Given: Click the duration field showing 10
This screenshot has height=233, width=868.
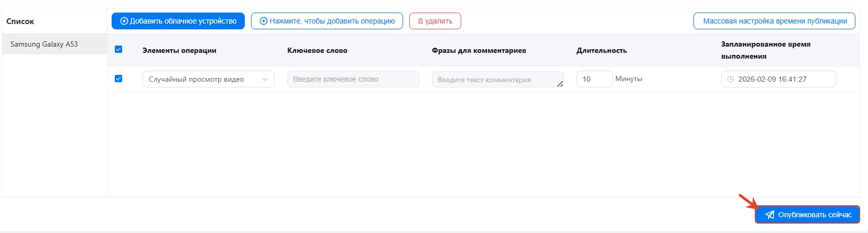Looking at the screenshot, I should 594,79.
